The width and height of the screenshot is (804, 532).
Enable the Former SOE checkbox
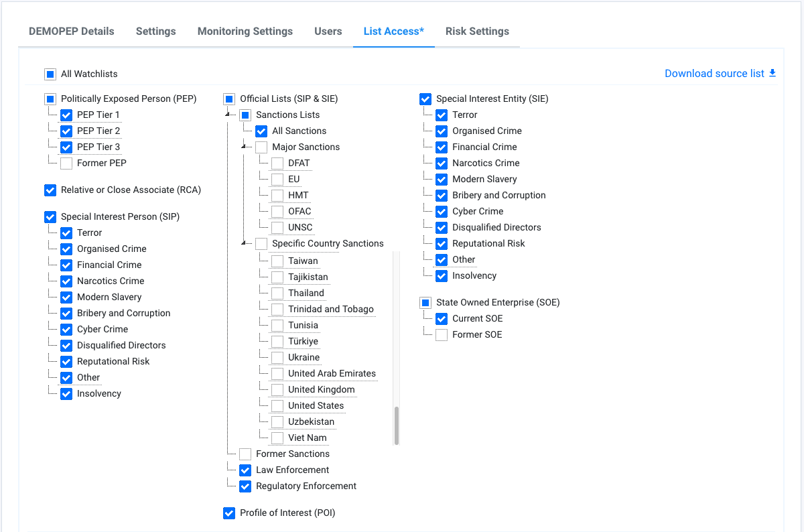442,335
